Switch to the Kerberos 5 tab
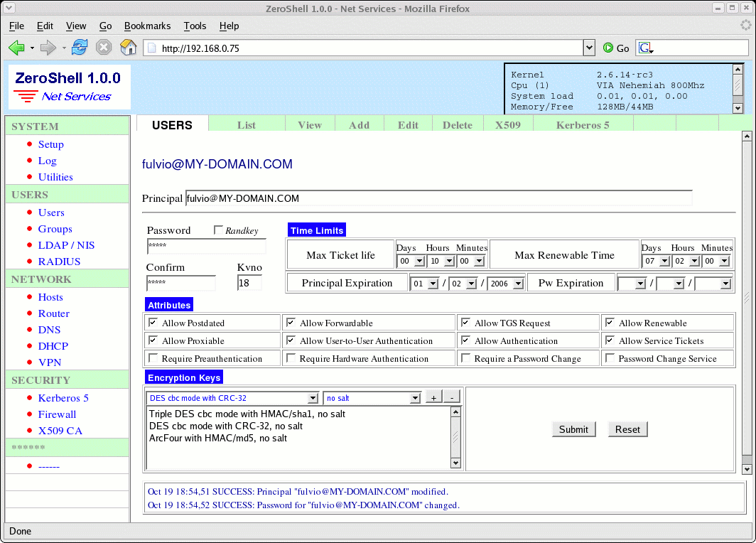This screenshot has width=756, height=543. tap(583, 125)
